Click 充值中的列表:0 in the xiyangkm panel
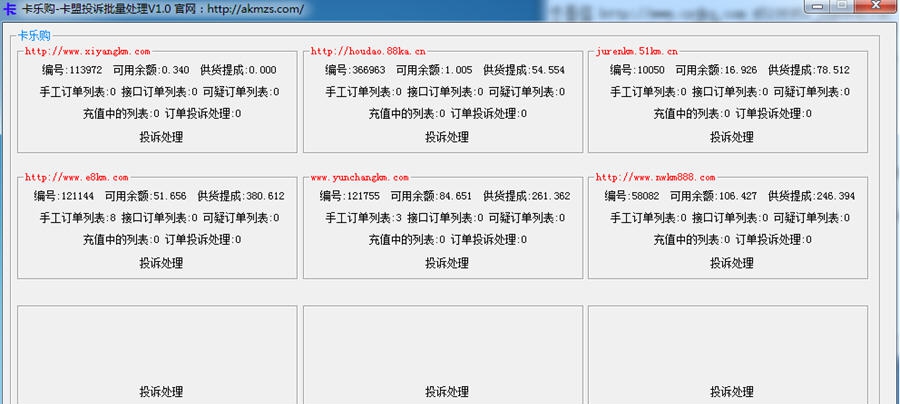This screenshot has width=900, height=404. click(121, 114)
